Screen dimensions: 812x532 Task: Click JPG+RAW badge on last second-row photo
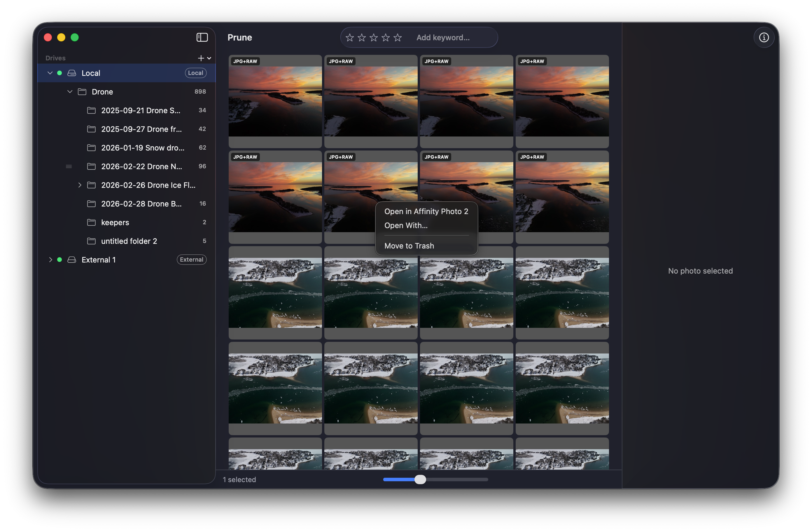532,157
